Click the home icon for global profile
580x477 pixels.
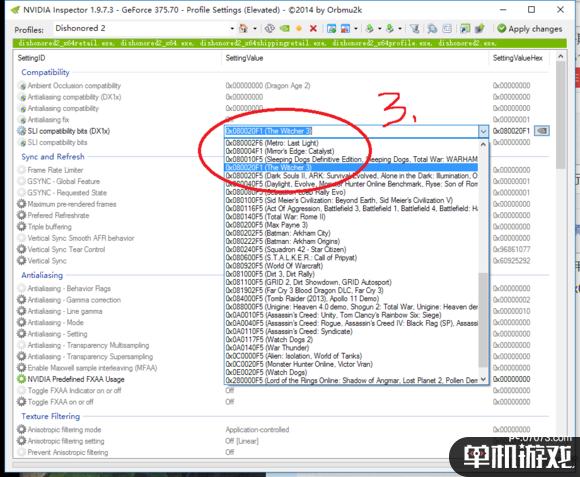[243, 28]
